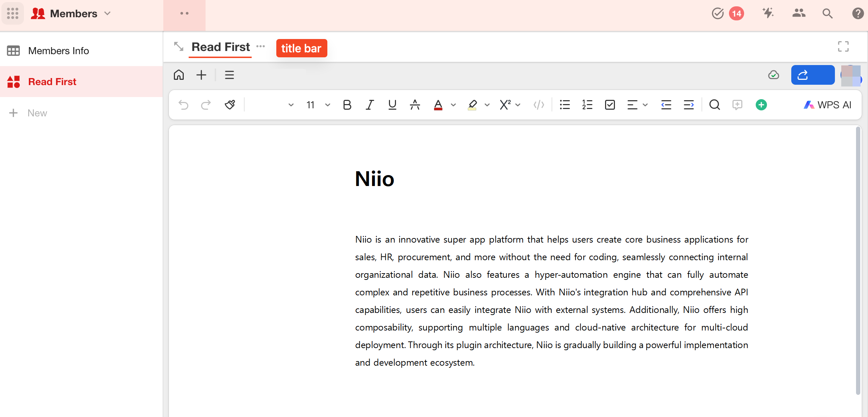Click the document vertical scrollbar
Screen dimensions: 868x417
pos(858,260)
